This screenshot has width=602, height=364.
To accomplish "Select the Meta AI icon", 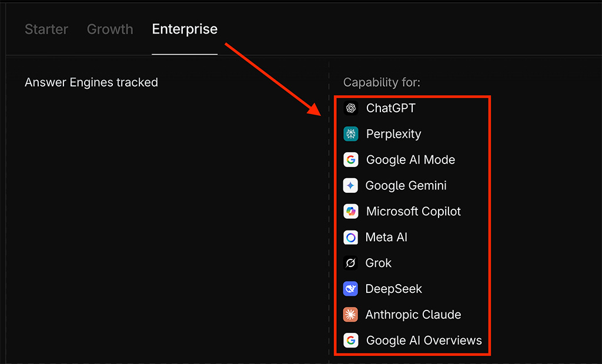I will click(351, 237).
